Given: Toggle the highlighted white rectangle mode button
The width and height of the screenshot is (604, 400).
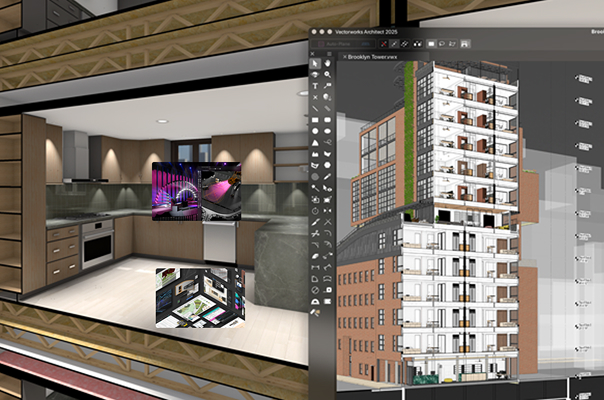Looking at the screenshot, I should [x=431, y=44].
